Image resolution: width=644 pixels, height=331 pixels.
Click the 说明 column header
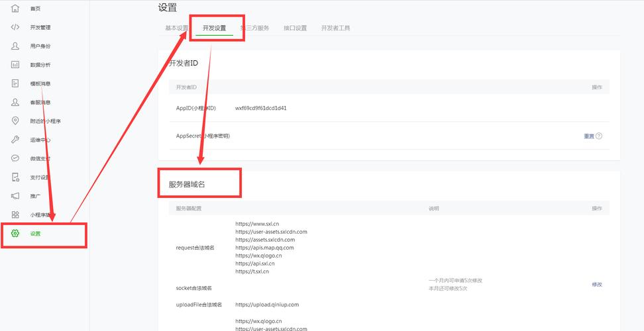434,209
